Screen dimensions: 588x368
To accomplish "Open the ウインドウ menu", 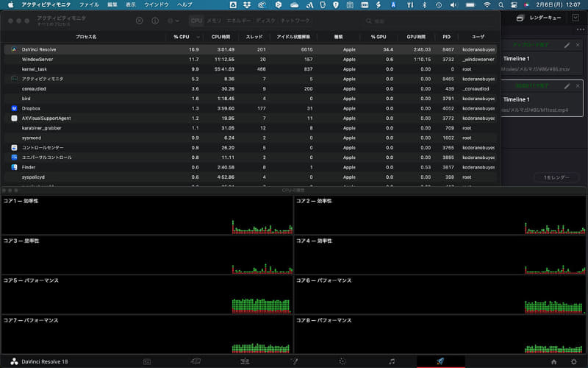I will [157, 4].
